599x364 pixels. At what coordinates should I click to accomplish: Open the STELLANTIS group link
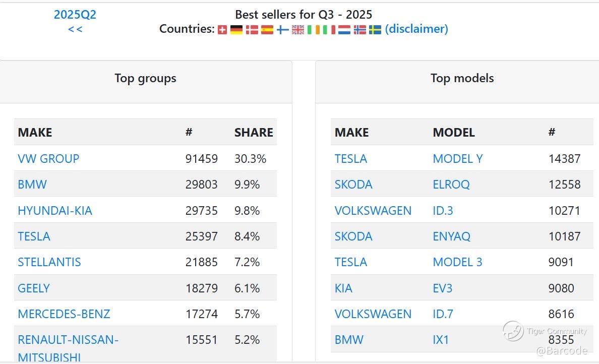tap(49, 262)
